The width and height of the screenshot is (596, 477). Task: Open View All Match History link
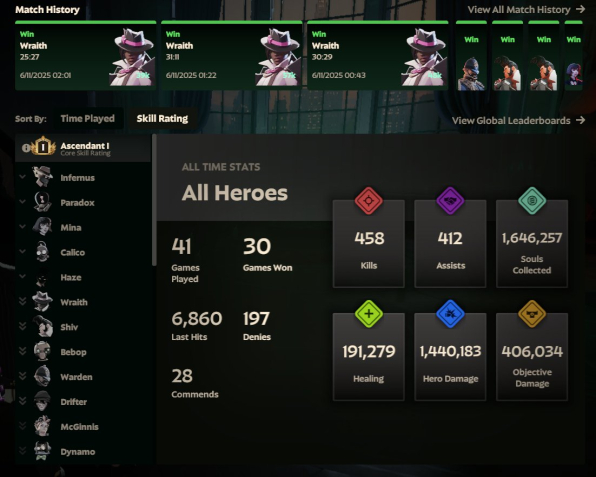point(526,10)
